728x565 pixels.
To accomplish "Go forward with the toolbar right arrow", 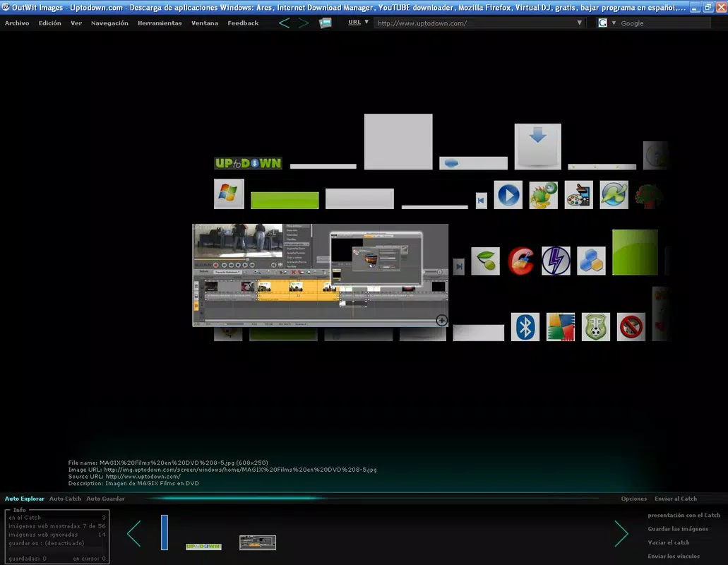I will [x=303, y=23].
